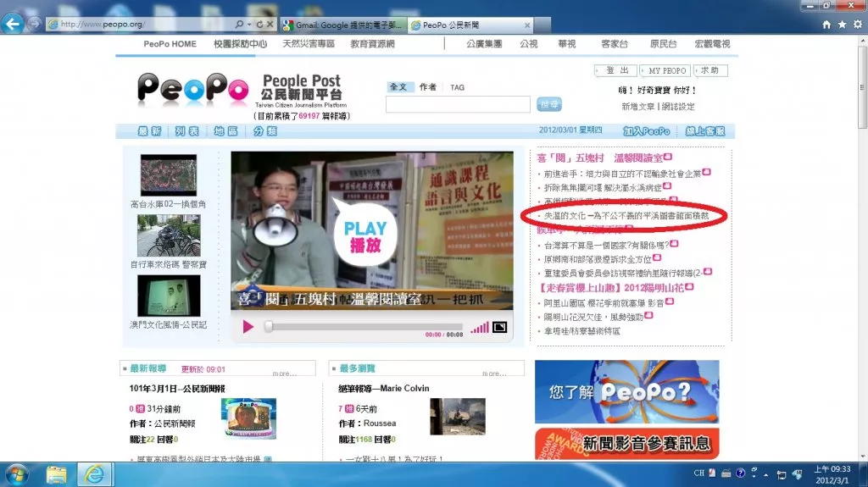The image size is (868, 487).
Task: Open the 網誌設定 link
Action: [678, 106]
